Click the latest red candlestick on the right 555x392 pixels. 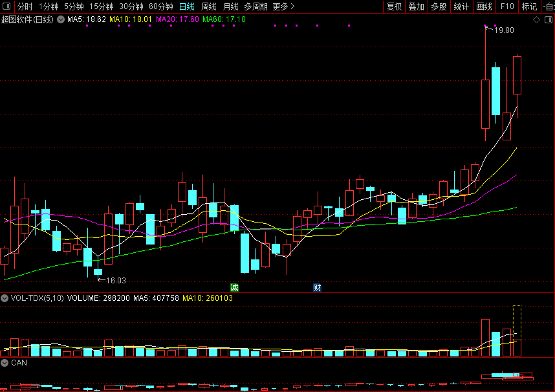point(517,76)
